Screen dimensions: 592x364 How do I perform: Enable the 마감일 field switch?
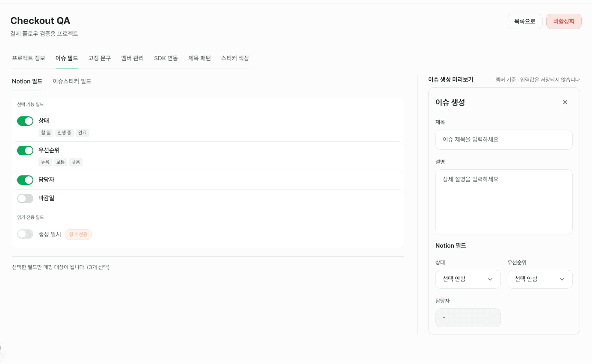click(x=25, y=198)
